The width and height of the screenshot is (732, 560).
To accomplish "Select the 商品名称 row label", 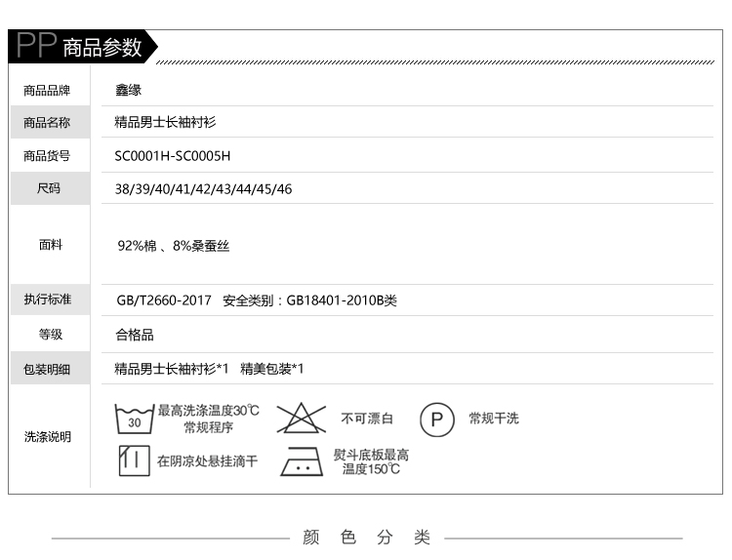I will coord(47,123).
